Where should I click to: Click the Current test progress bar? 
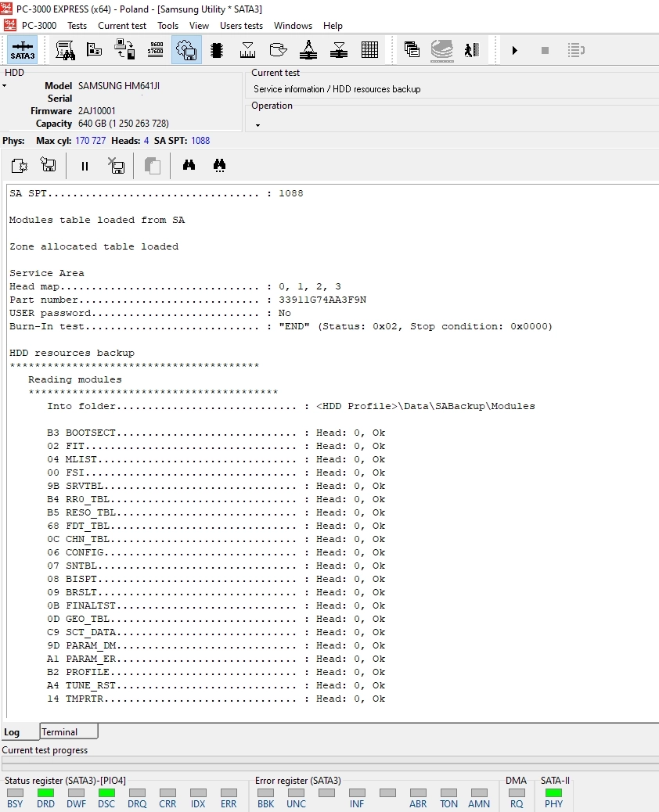click(330, 763)
